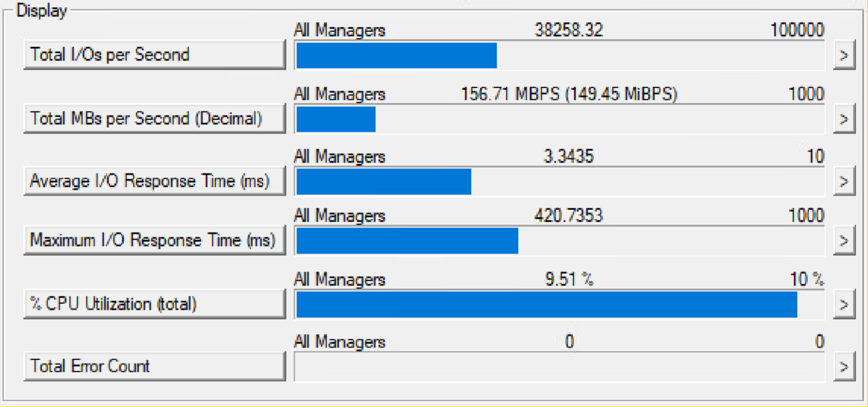The height and width of the screenshot is (407, 868).
Task: Click the % CPU Utilization progress bar
Action: (560, 305)
